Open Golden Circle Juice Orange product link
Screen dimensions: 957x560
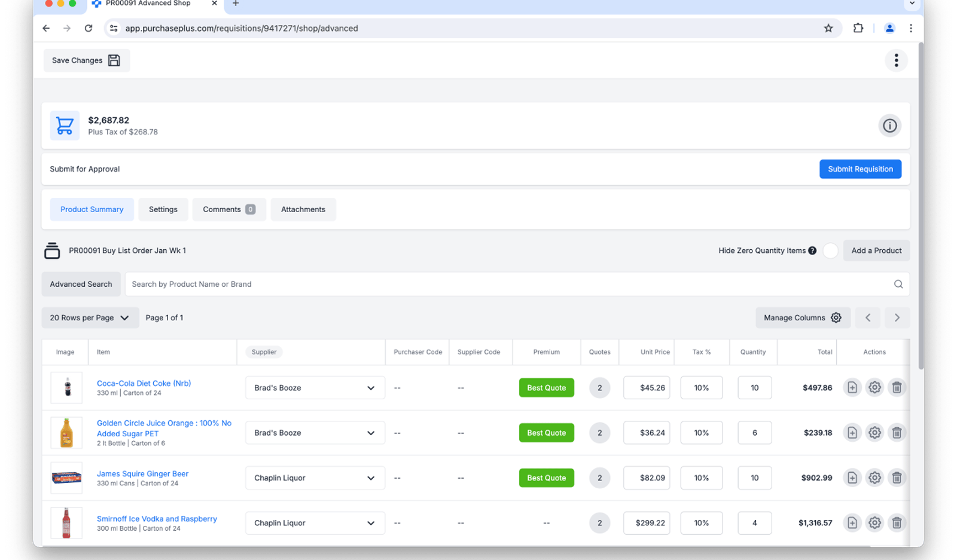pos(164,428)
